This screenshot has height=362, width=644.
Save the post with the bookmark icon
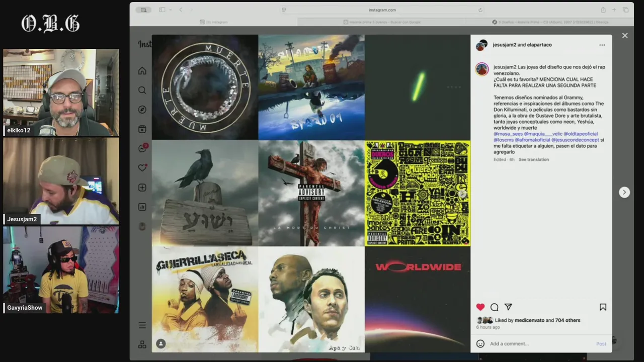pyautogui.click(x=603, y=307)
